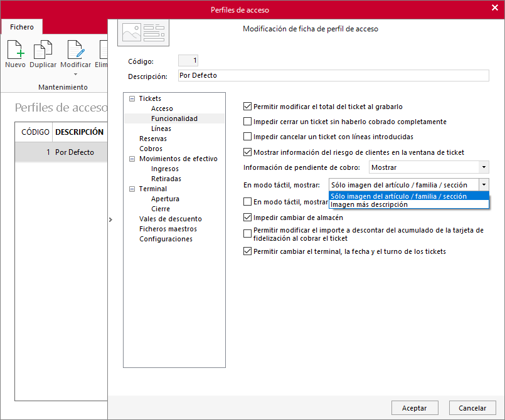Click the Terminal tree label

[x=152, y=189]
